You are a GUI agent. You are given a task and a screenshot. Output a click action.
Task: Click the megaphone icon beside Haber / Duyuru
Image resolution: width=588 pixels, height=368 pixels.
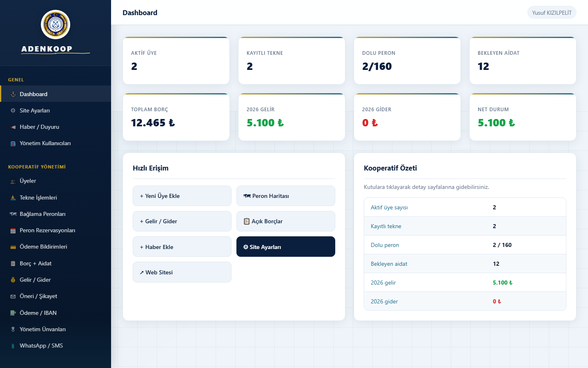pos(13,127)
